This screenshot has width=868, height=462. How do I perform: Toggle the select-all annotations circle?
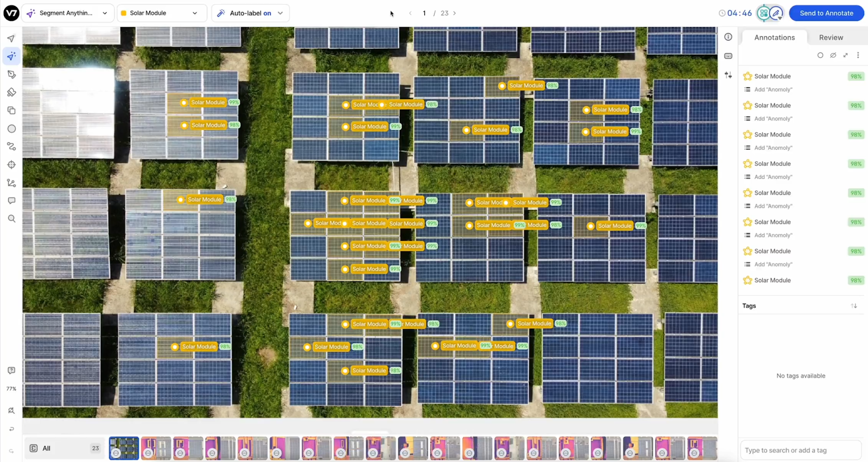point(820,55)
